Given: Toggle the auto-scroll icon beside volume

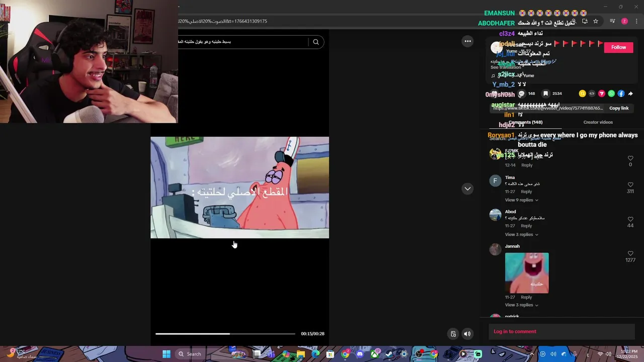Looking at the screenshot, I should click(x=453, y=333).
